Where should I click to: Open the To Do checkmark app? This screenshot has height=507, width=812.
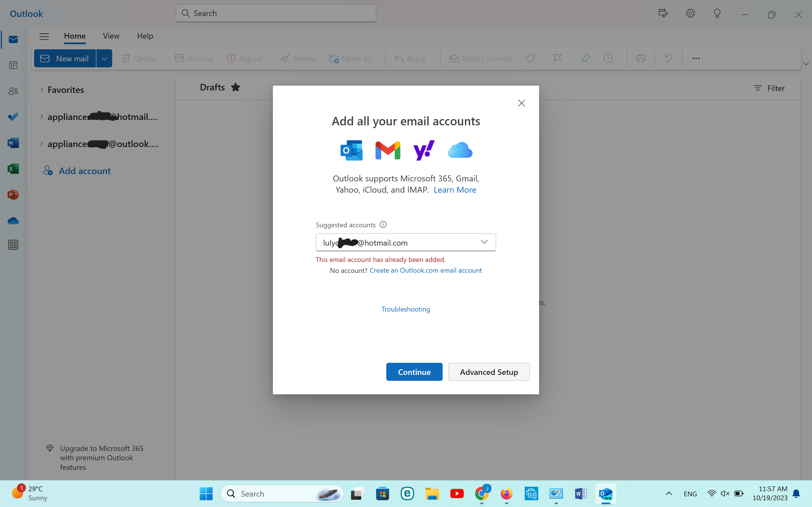click(x=13, y=117)
